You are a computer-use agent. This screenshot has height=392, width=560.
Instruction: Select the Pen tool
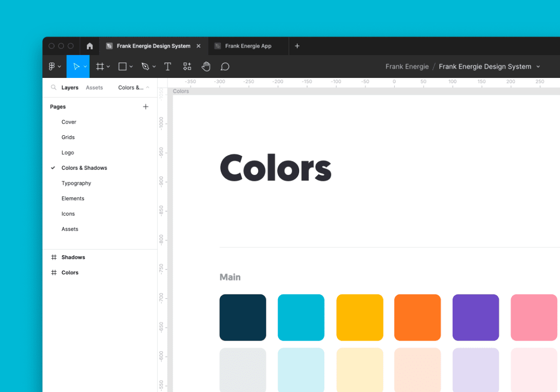pos(146,66)
